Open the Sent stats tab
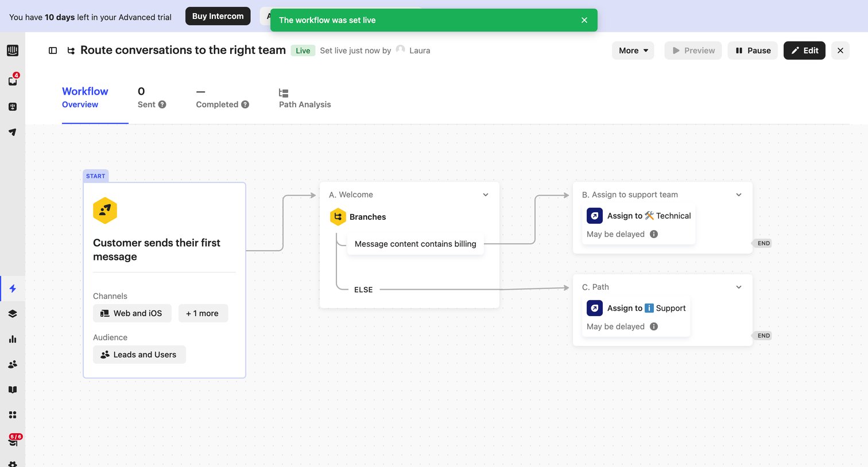The height and width of the screenshot is (467, 868). click(152, 98)
